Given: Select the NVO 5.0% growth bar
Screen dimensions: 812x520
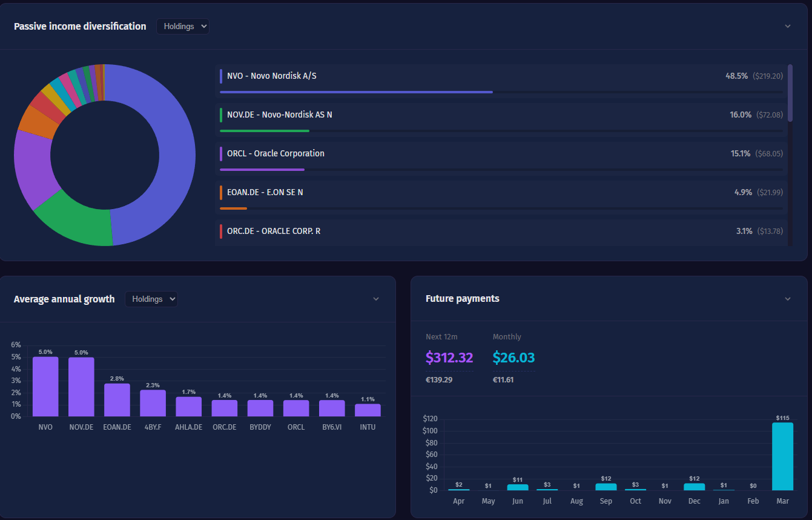Looking at the screenshot, I should coord(45,386).
